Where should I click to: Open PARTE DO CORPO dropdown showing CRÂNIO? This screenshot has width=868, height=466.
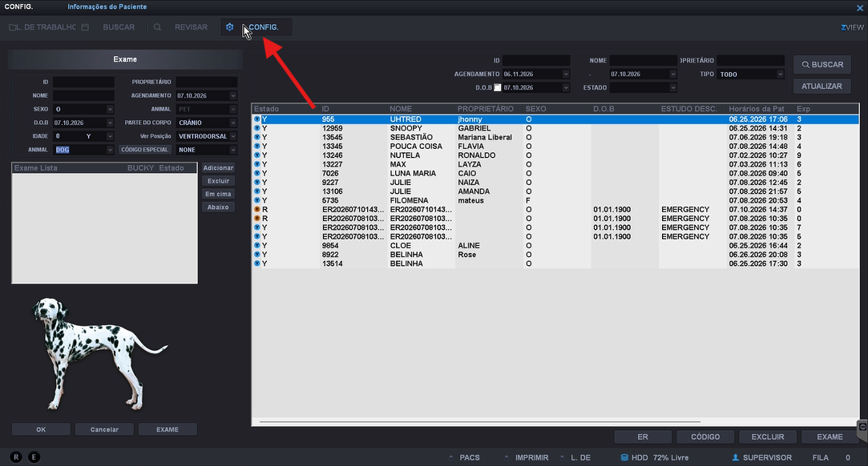[233, 123]
